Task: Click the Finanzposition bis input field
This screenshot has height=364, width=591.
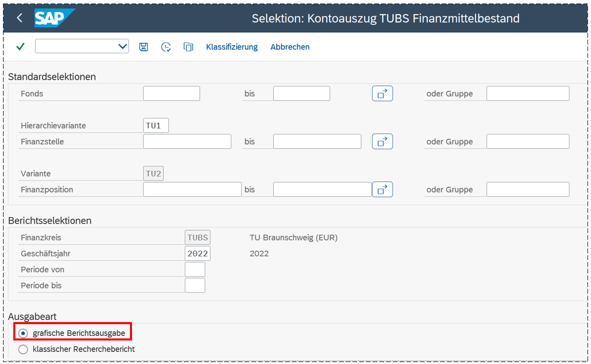Action: click(322, 190)
